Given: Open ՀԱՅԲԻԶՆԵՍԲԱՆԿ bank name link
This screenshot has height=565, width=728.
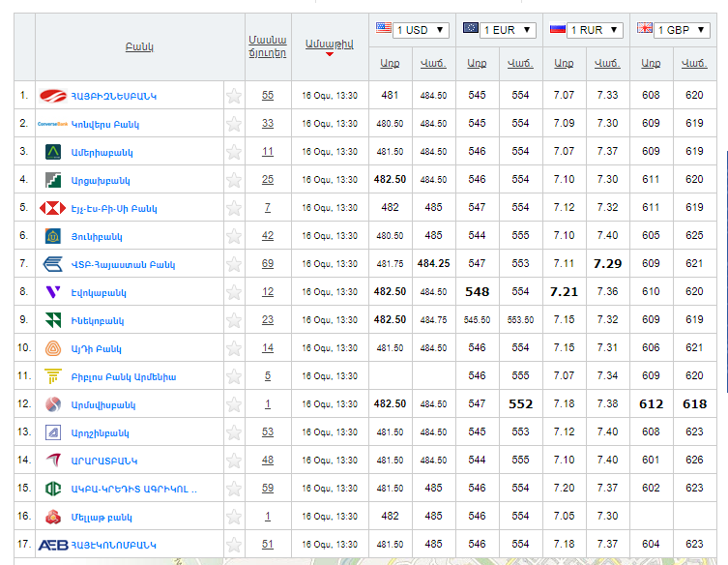Looking at the screenshot, I should [114, 96].
